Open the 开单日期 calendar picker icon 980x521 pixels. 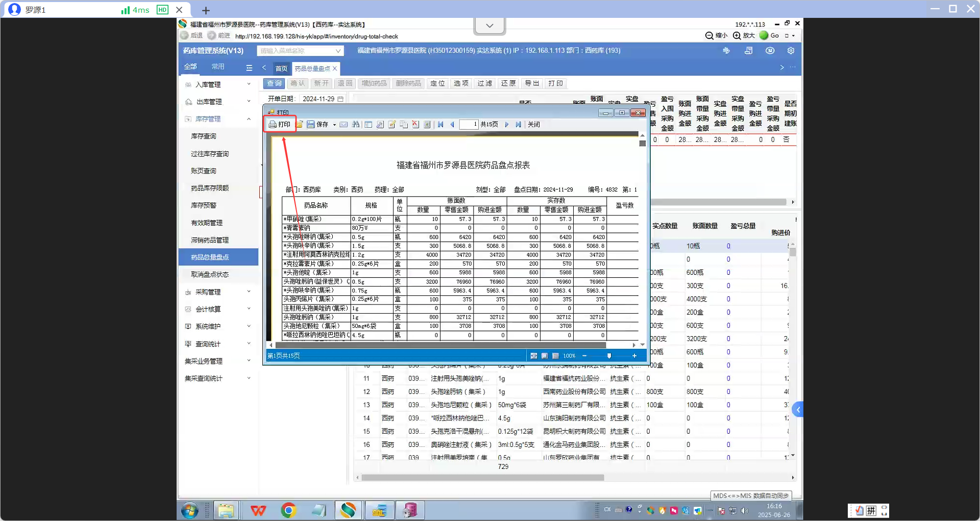tap(340, 99)
